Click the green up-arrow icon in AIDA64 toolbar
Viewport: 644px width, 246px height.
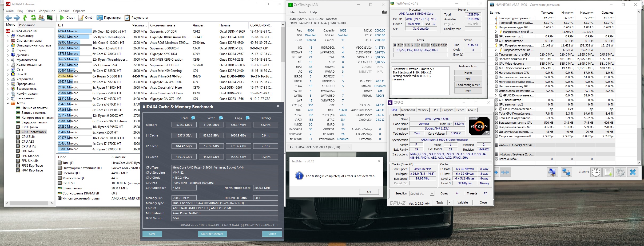click(x=25, y=18)
